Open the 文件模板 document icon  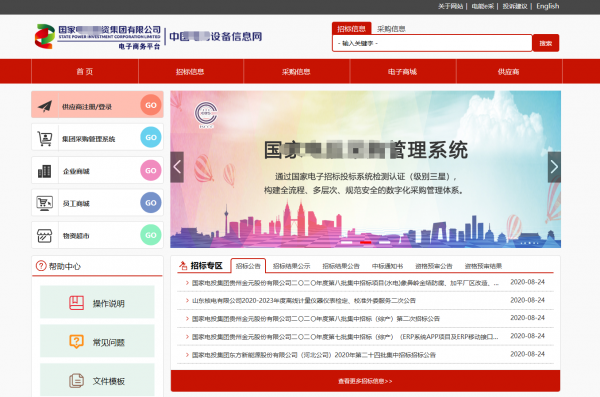[77, 381]
